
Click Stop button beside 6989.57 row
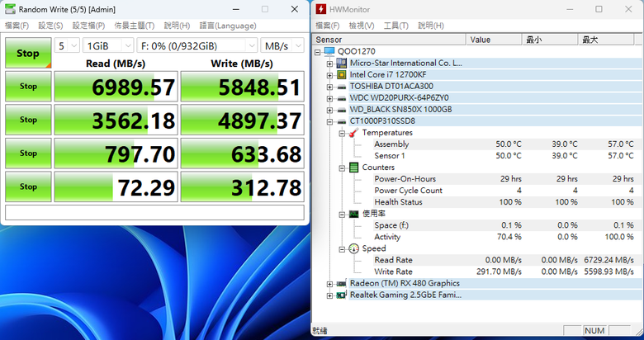(x=28, y=86)
